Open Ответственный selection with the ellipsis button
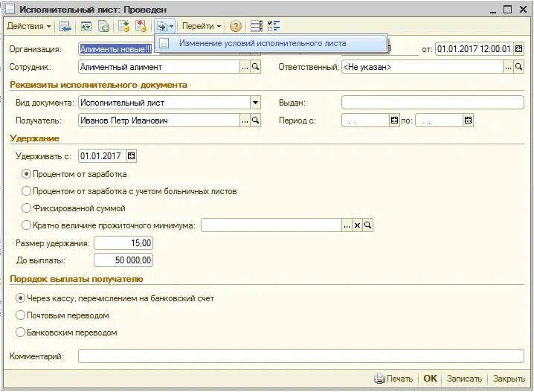 click(508, 67)
